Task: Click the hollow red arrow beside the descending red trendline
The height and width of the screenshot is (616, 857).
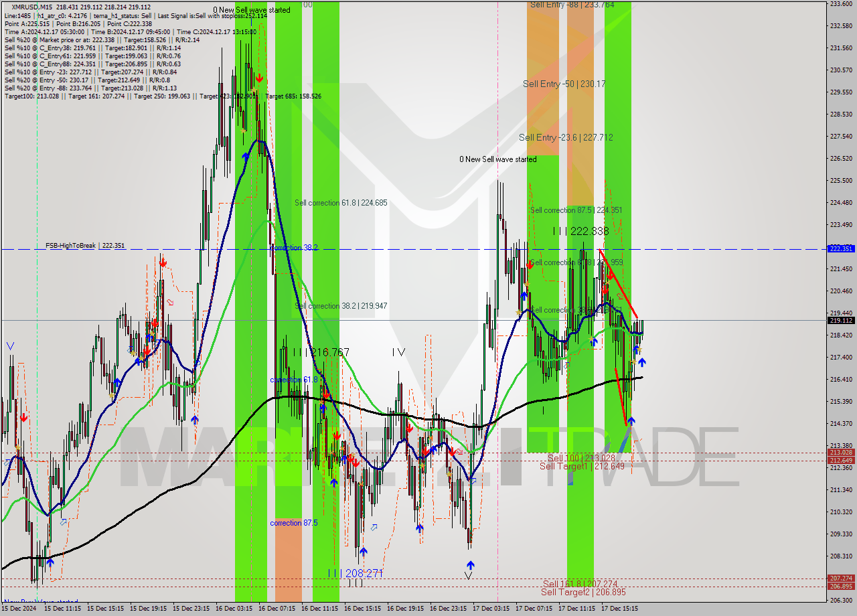Action: coord(620,295)
